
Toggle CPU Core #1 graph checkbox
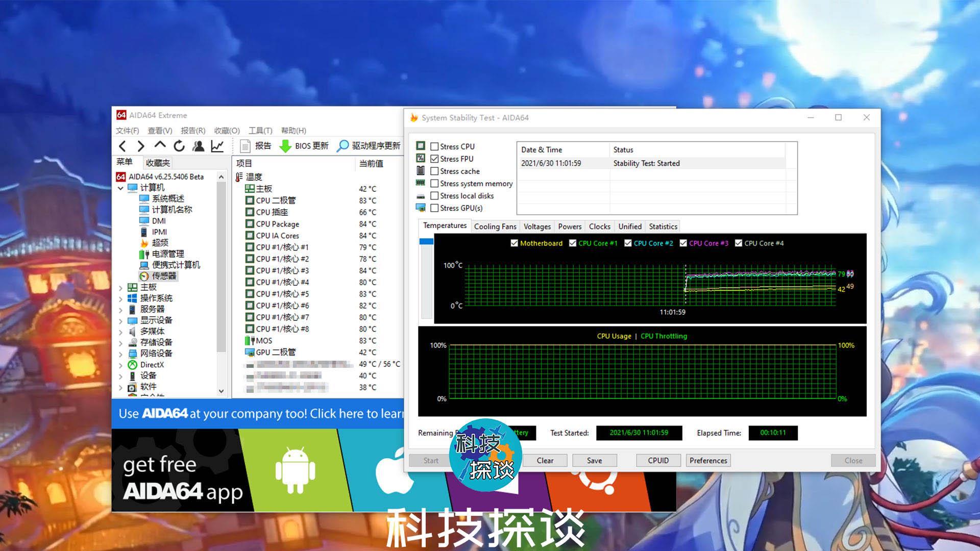[573, 243]
